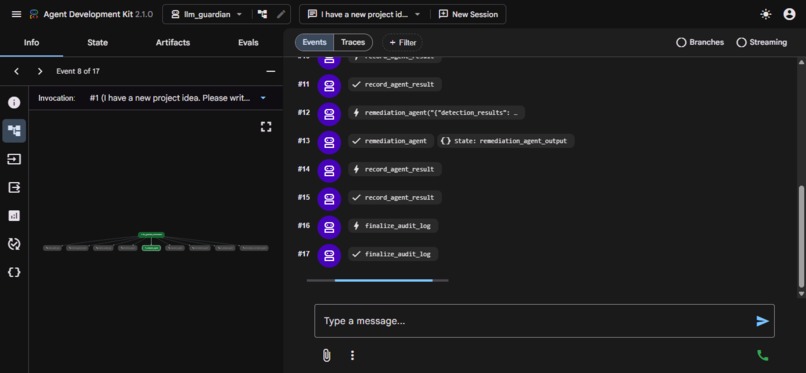Click the pencil edit agent icon
The width and height of the screenshot is (806, 373).
click(281, 14)
